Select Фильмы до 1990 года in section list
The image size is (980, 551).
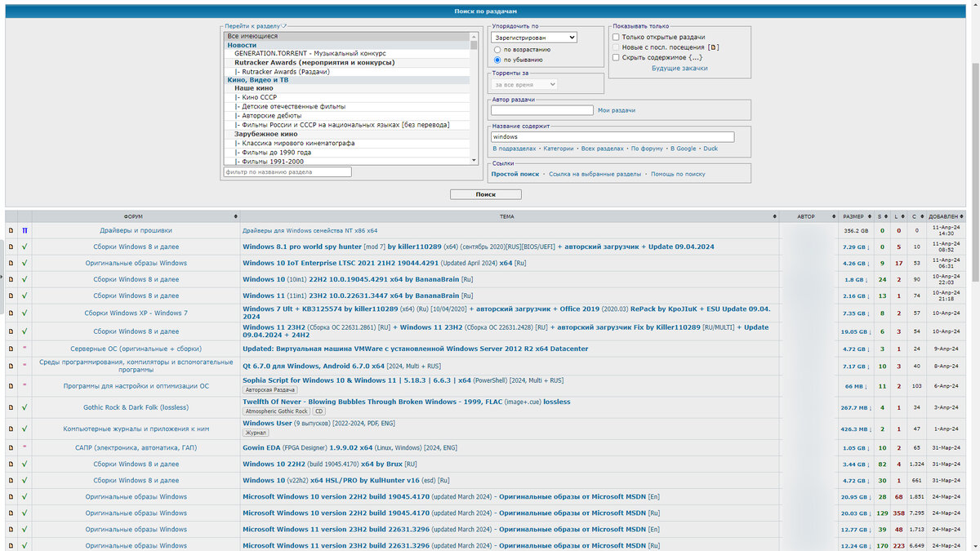click(347, 153)
